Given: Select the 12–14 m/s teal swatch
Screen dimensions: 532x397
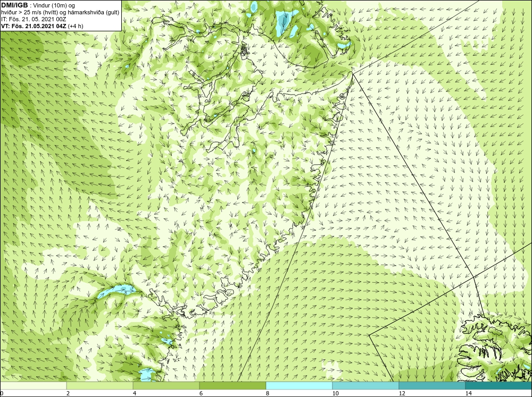Looking at the screenshot, I should coord(432,385).
